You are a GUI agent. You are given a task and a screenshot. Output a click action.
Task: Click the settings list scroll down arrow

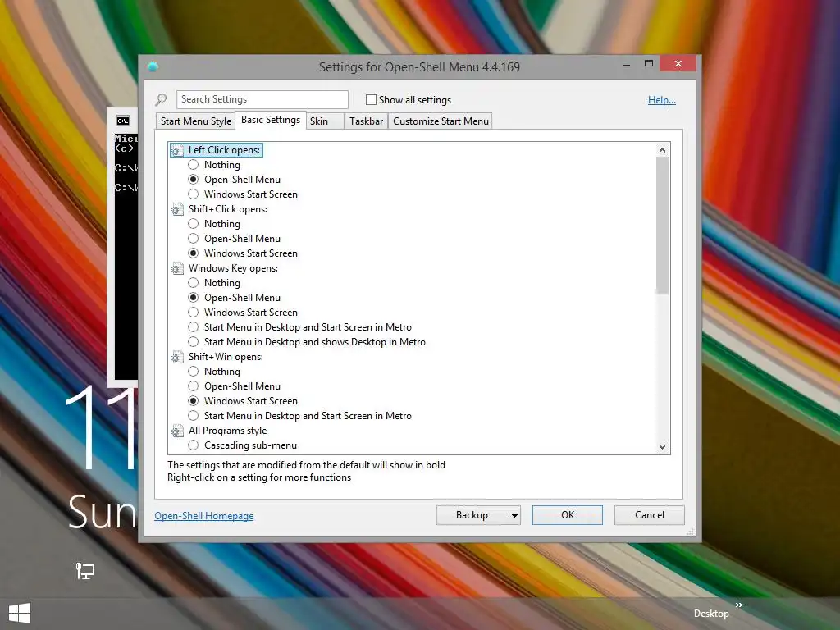coord(662,447)
